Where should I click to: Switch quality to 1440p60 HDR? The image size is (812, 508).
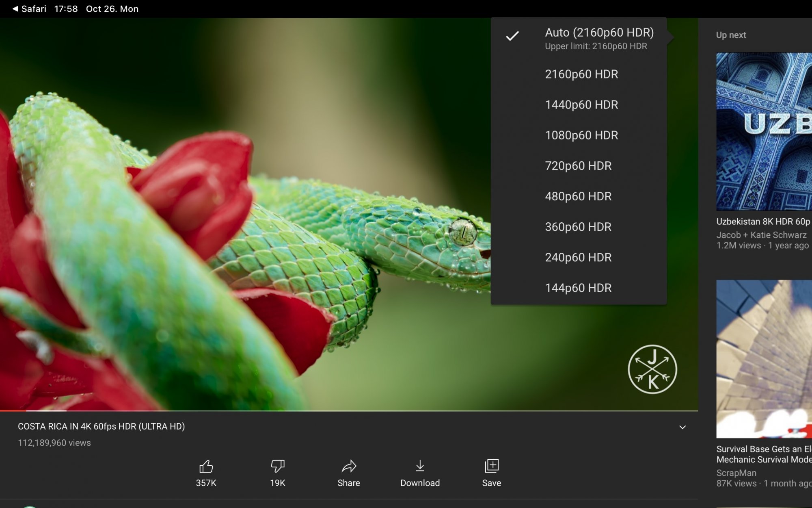tap(581, 105)
